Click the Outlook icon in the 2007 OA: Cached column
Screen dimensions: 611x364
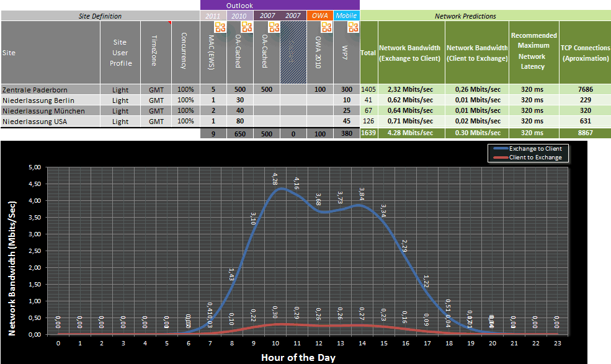(x=273, y=27)
